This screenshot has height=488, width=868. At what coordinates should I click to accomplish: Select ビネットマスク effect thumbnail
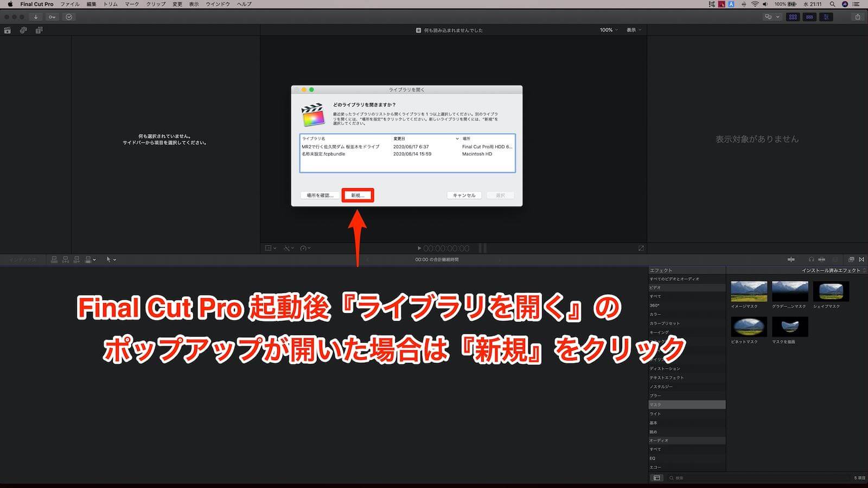[x=749, y=327]
